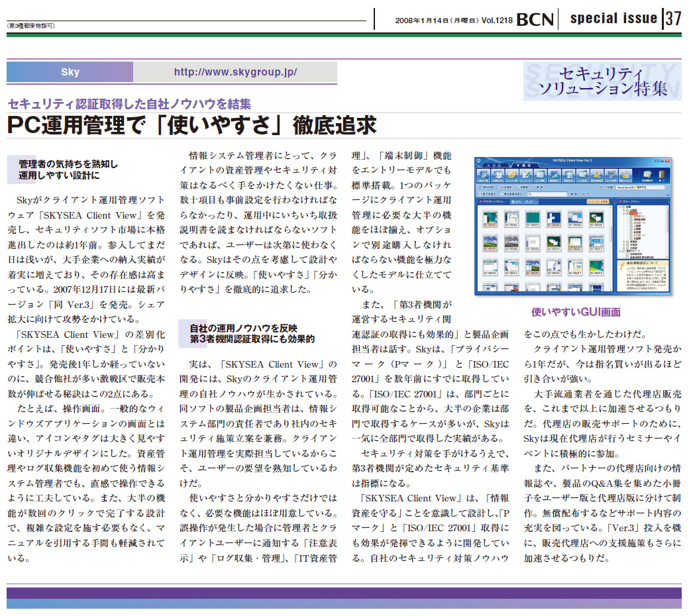The height and width of the screenshot is (616, 689).
Task: Select the grayscale clouds desktop thumbnail
Action: (511, 242)
